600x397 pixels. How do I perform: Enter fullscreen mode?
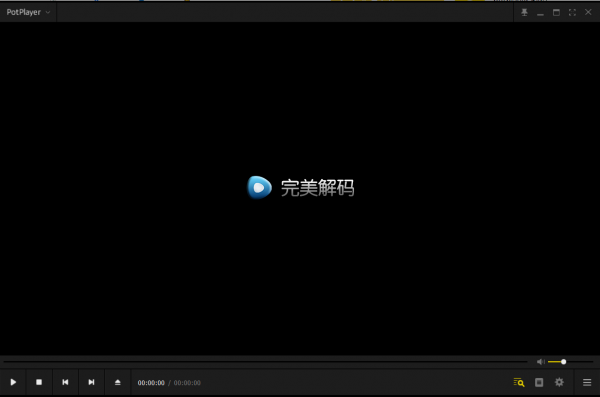click(x=572, y=13)
